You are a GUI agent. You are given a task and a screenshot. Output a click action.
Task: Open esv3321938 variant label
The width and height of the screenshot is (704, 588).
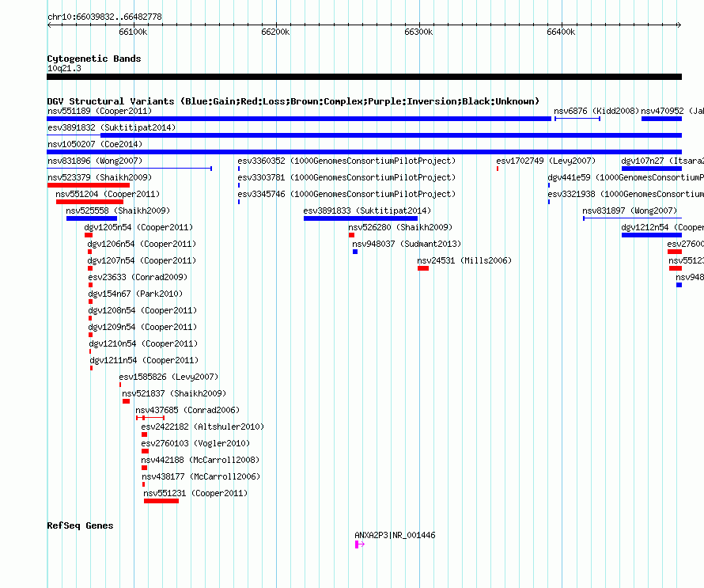pos(626,194)
